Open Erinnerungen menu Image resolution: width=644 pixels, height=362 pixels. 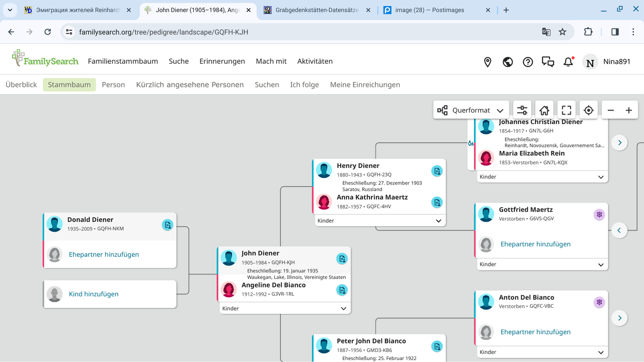[222, 61]
